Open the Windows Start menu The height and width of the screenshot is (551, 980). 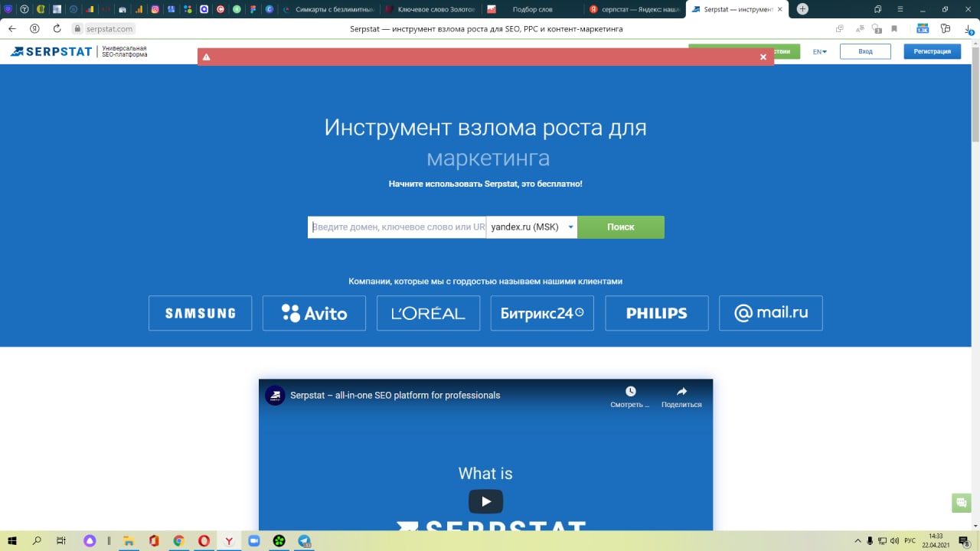12,541
